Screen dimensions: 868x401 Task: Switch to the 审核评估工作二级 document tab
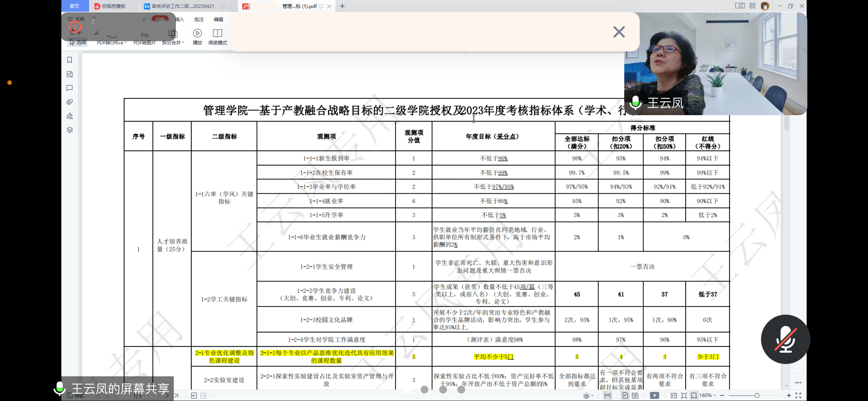[183, 6]
